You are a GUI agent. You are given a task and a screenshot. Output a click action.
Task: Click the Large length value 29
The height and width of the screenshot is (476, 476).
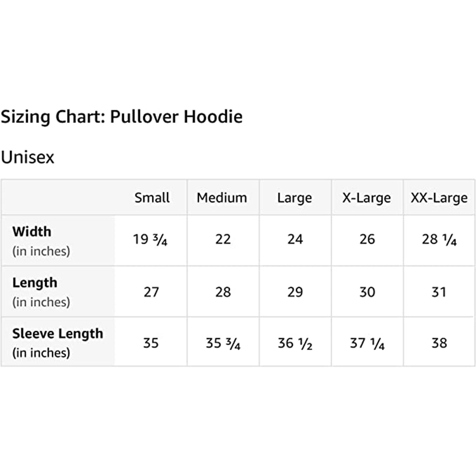click(295, 292)
